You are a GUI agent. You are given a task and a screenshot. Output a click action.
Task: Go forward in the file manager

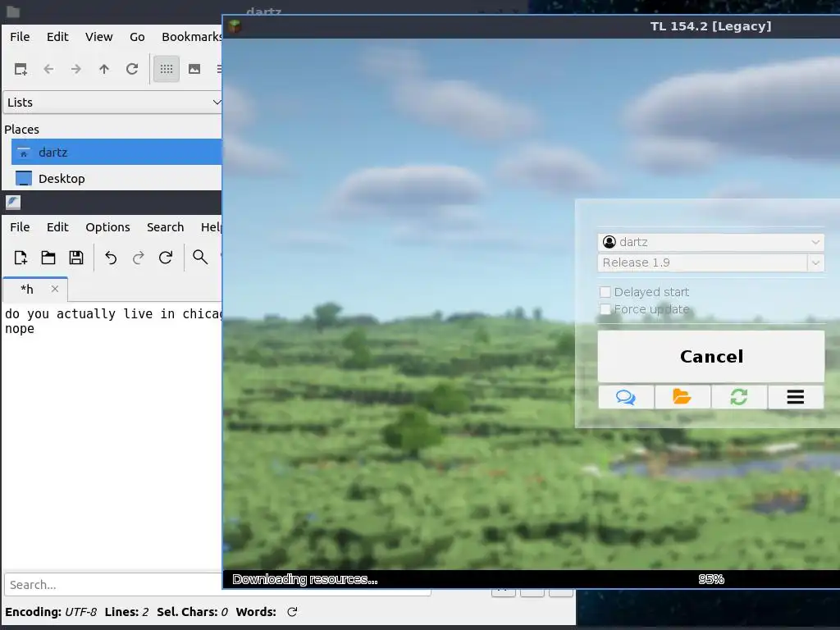(76, 69)
